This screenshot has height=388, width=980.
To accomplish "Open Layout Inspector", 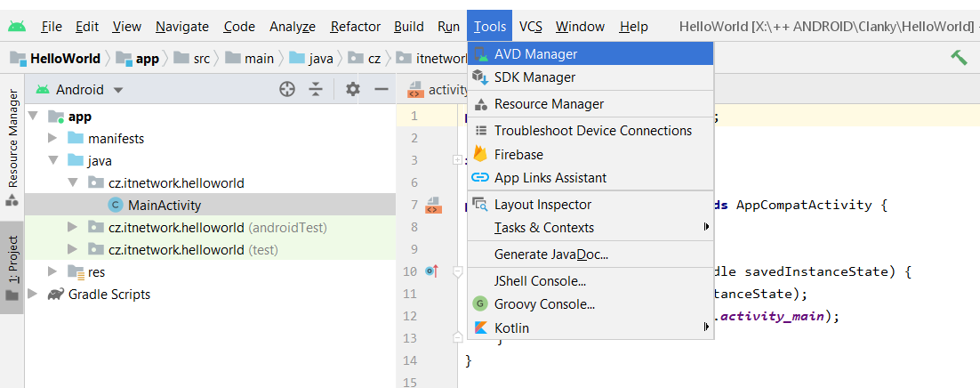I will tap(542, 204).
